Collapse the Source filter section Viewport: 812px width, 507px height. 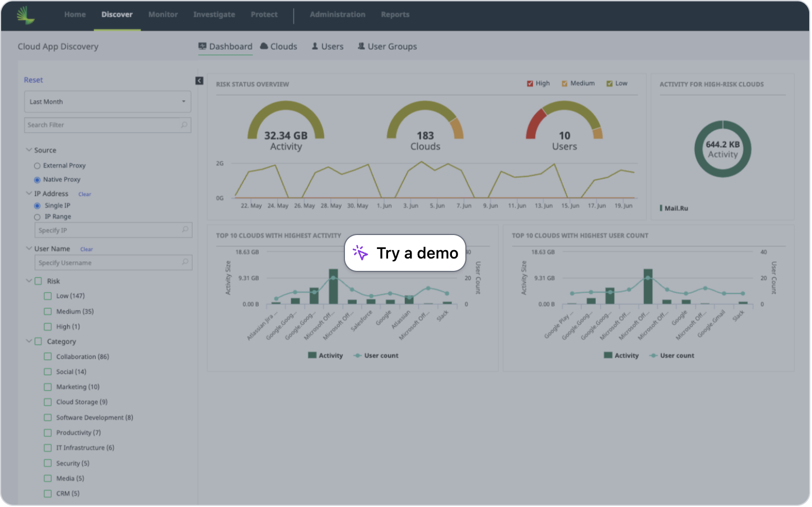(x=29, y=150)
